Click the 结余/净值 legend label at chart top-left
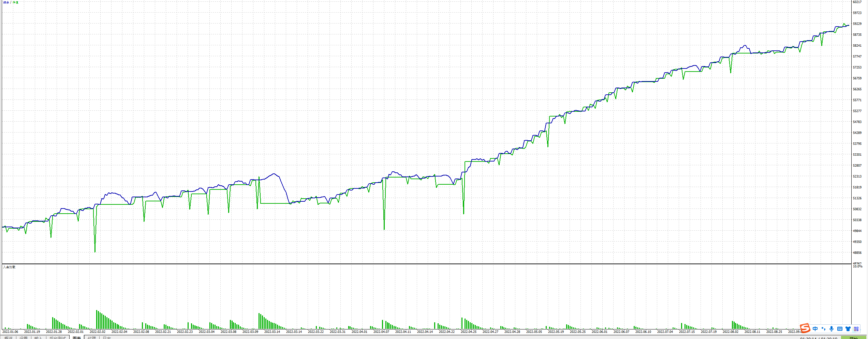This screenshot has height=339, width=868. point(11,2)
